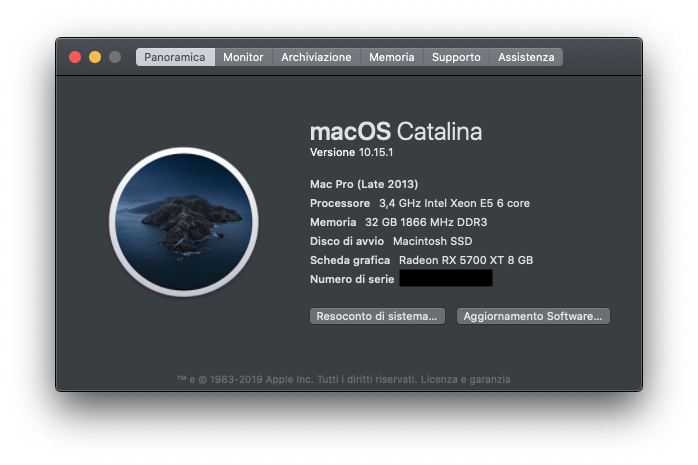Select the Panoramica tab
698x465 pixels.
point(175,57)
